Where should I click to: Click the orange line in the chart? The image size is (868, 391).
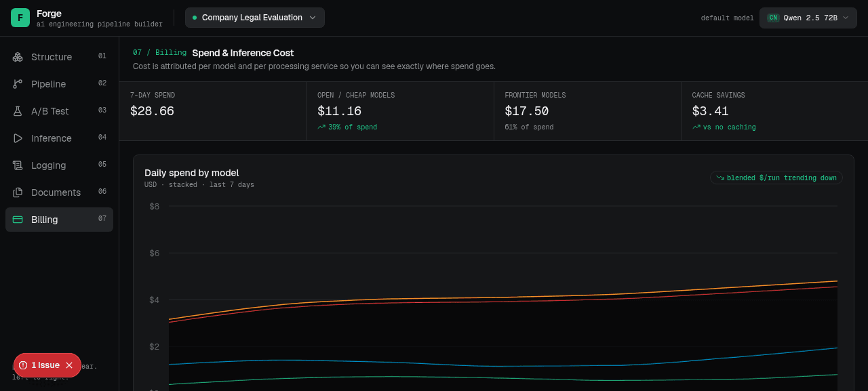(503, 297)
